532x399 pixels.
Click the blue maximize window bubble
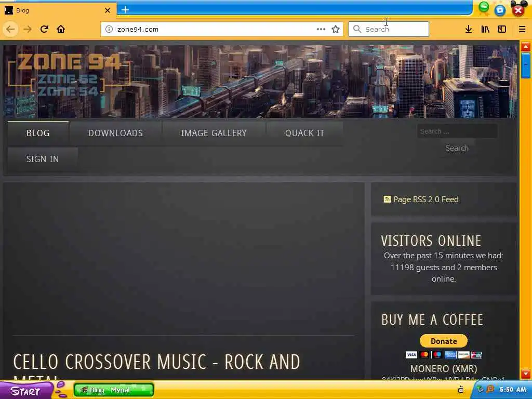tap(500, 10)
